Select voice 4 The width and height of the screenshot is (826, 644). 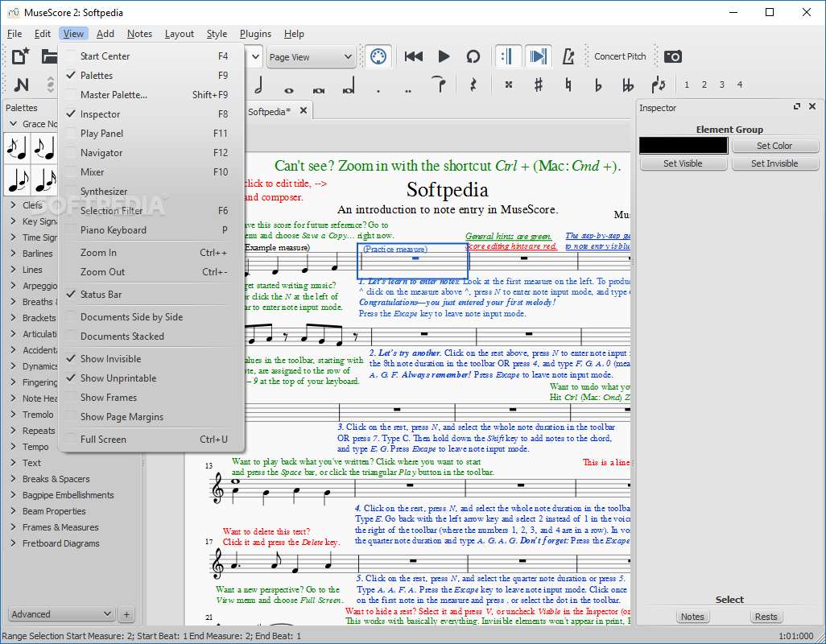pos(740,85)
